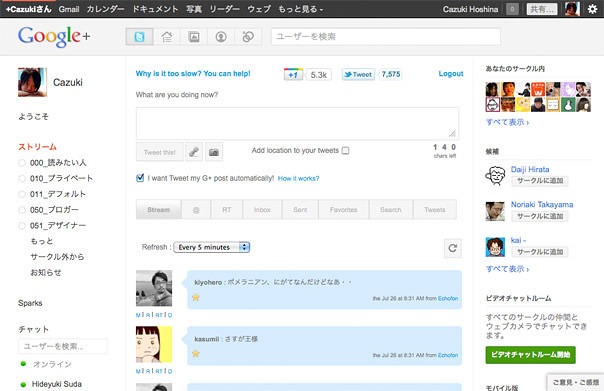Open kai's avatar in suggestions

click(x=495, y=247)
